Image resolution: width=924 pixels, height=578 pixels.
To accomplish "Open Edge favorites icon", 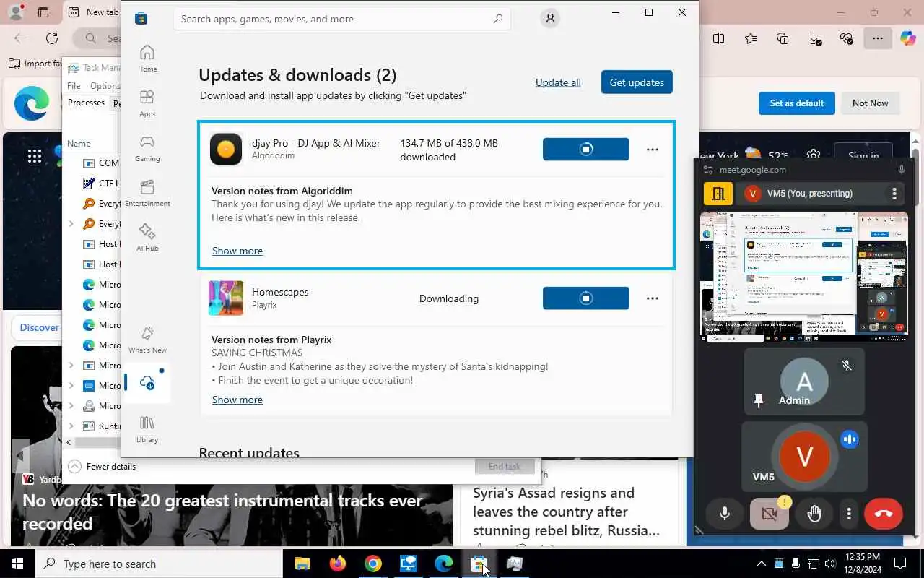I will [751, 38].
